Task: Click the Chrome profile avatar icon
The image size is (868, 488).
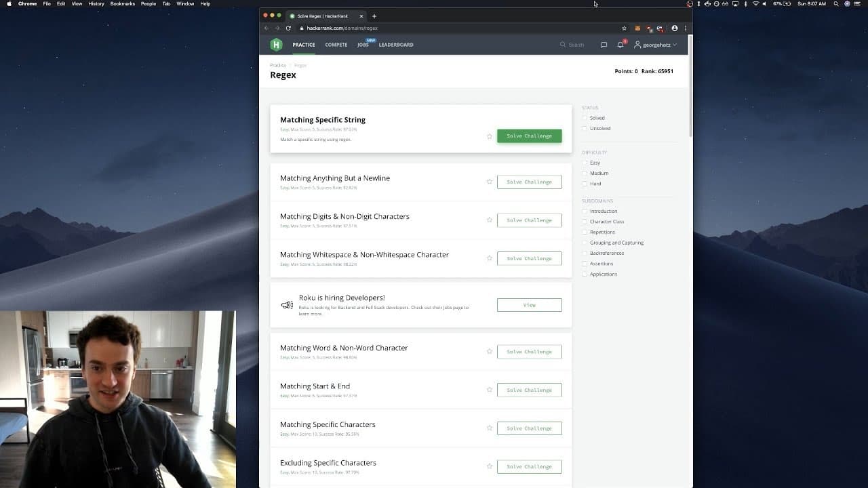Action: [674, 28]
